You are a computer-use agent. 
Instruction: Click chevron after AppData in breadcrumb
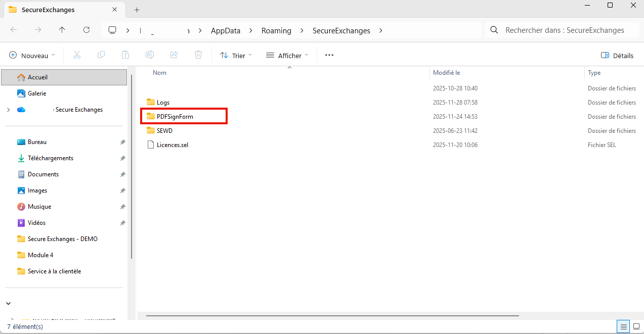click(x=250, y=30)
